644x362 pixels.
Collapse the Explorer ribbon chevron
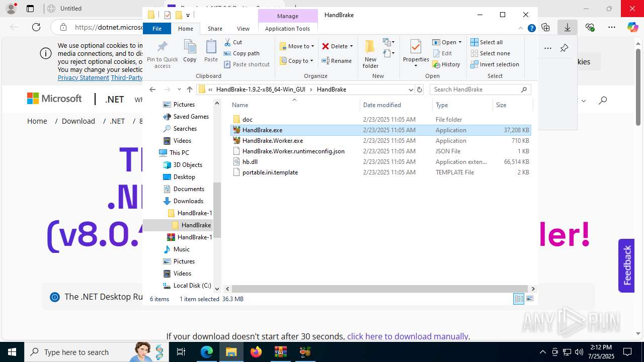point(521,29)
